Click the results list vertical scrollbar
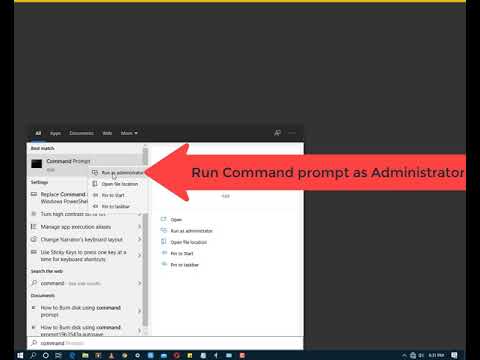 (x=145, y=240)
